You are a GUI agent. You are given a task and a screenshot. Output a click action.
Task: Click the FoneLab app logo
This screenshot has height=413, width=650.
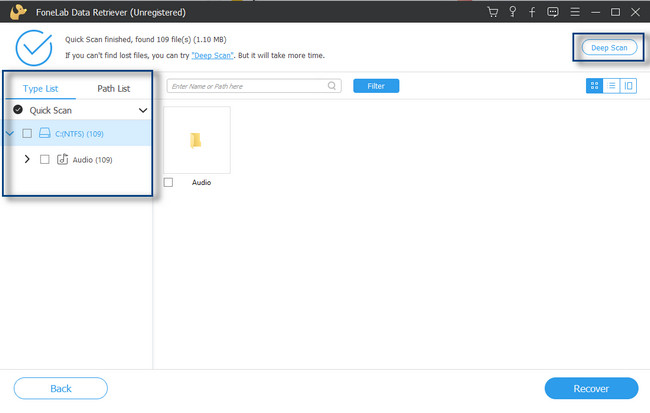tap(18, 12)
